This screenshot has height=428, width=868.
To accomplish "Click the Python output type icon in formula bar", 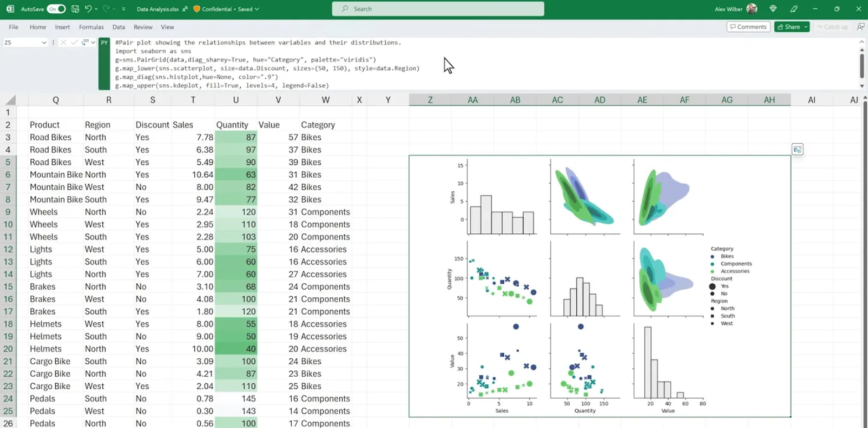I will 86,43.
